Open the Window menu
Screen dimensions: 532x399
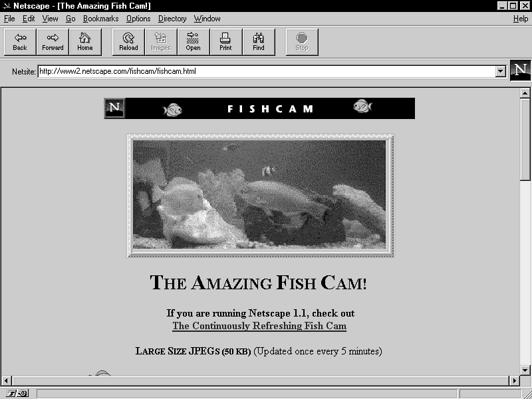(x=207, y=19)
